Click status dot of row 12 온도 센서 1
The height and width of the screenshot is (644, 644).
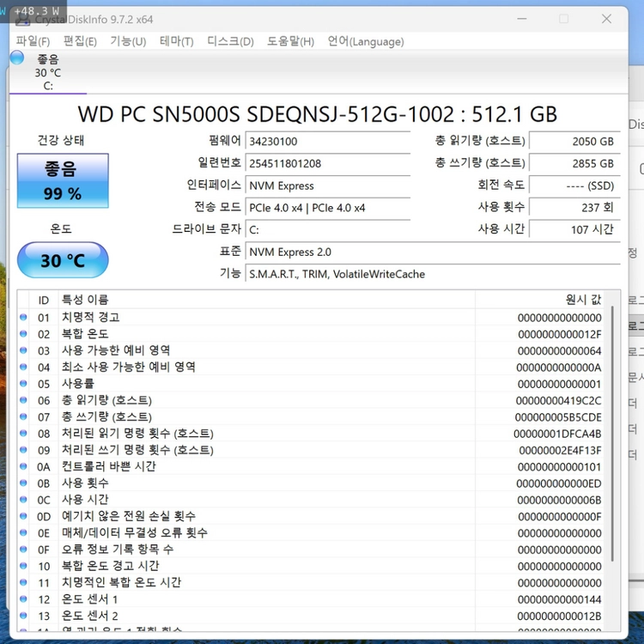click(x=23, y=598)
